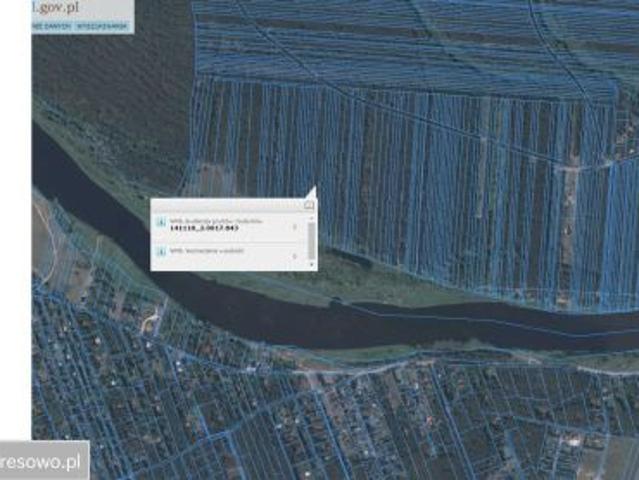639x480 pixels.
Task: Click the info icon beside the second WMS result
Action: 163,254
